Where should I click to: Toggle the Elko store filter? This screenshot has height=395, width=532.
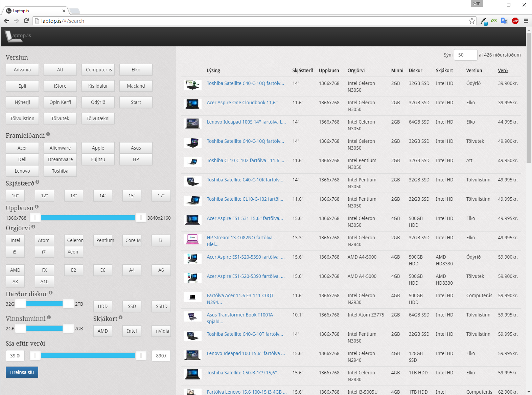(136, 70)
